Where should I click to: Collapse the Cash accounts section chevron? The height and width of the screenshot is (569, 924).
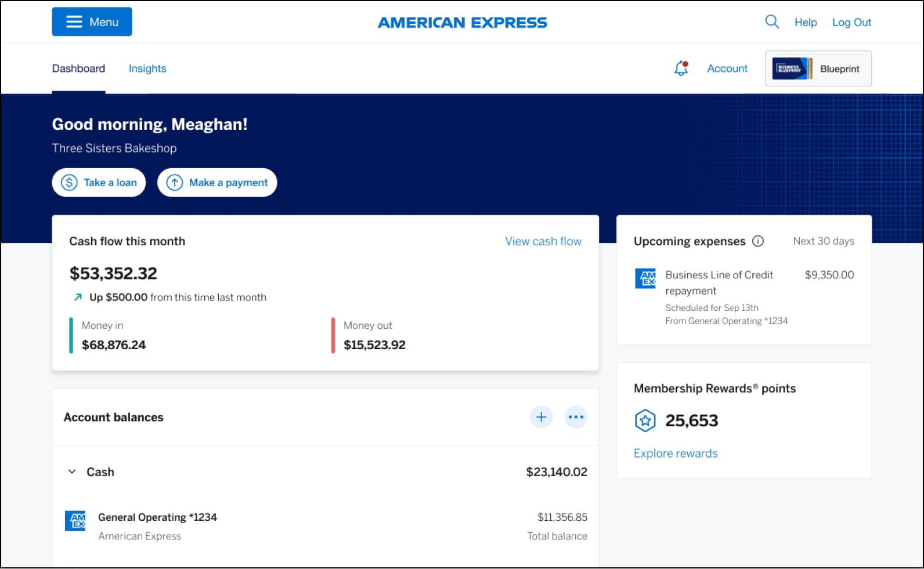72,472
